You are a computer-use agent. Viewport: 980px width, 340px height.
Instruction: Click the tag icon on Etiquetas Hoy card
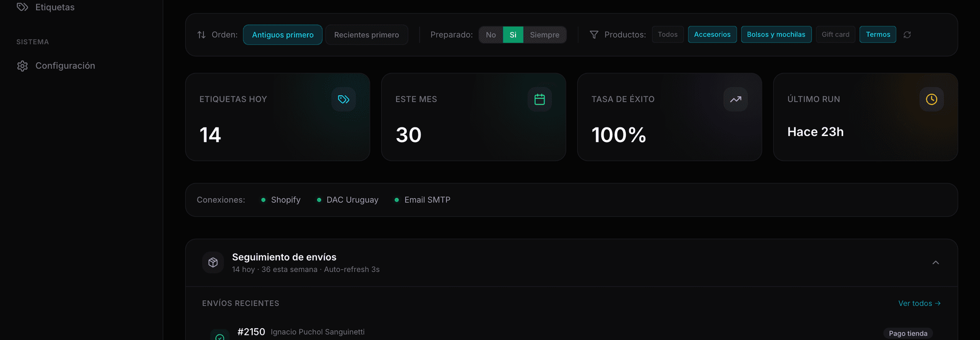click(344, 99)
